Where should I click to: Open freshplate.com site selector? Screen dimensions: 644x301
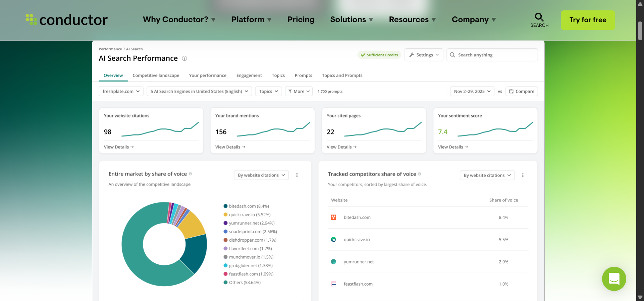pyautogui.click(x=121, y=91)
